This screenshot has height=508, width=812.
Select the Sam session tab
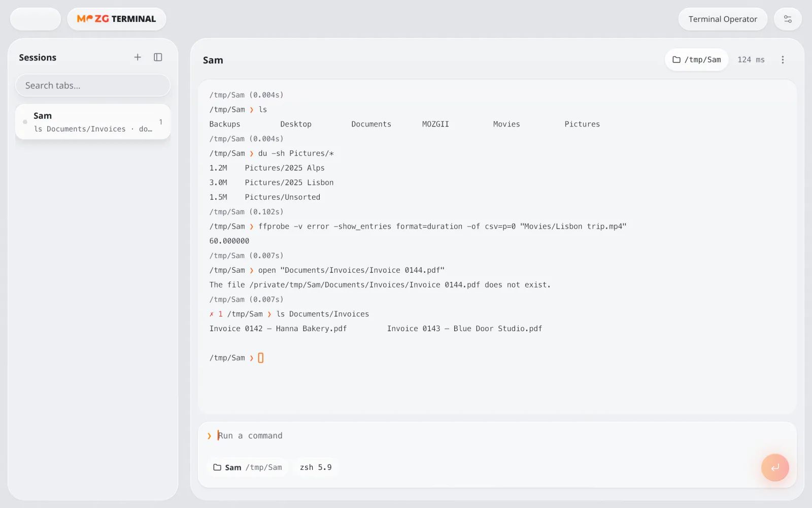coord(93,122)
